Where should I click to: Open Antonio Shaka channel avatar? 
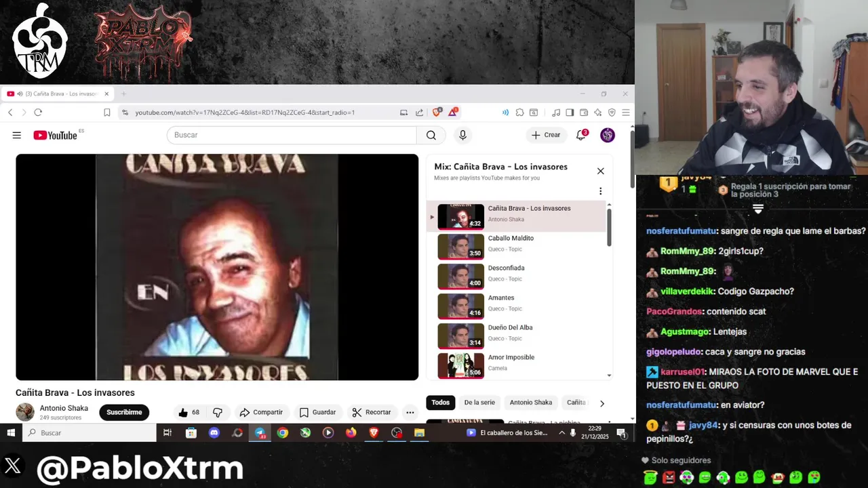(x=25, y=412)
